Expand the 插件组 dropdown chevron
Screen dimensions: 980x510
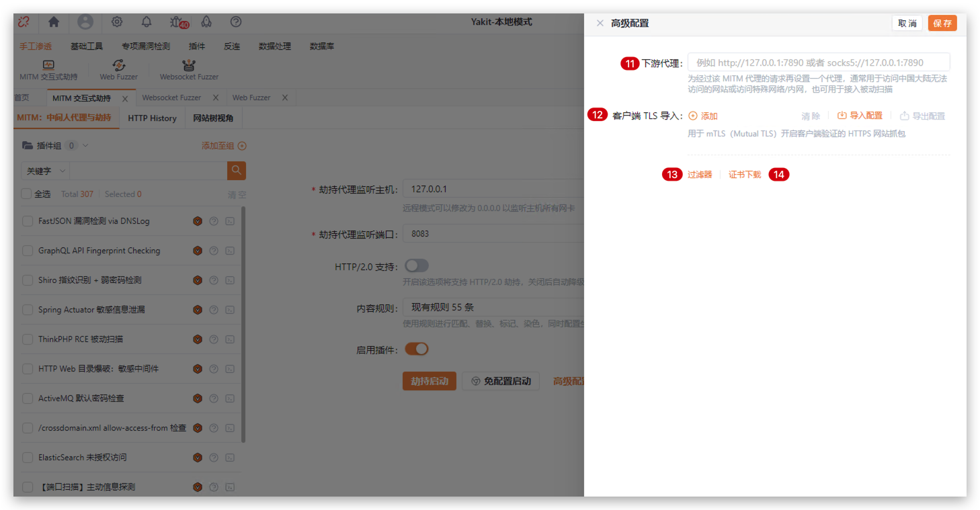point(85,146)
